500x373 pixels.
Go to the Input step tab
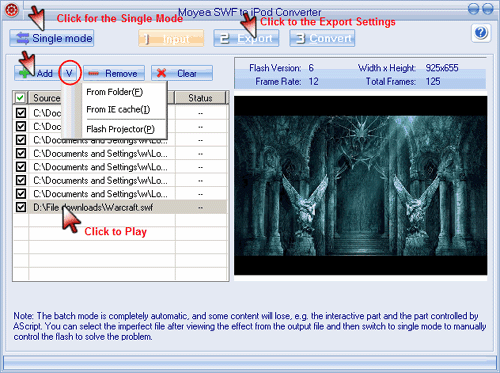[171, 38]
